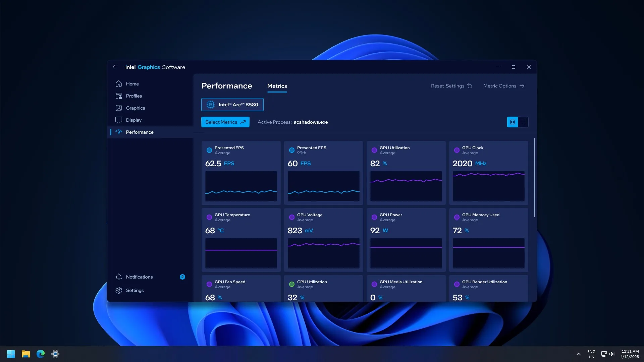The width and height of the screenshot is (644, 362).
Task: Open the Graphics sidebar icon
Action: (x=119, y=108)
